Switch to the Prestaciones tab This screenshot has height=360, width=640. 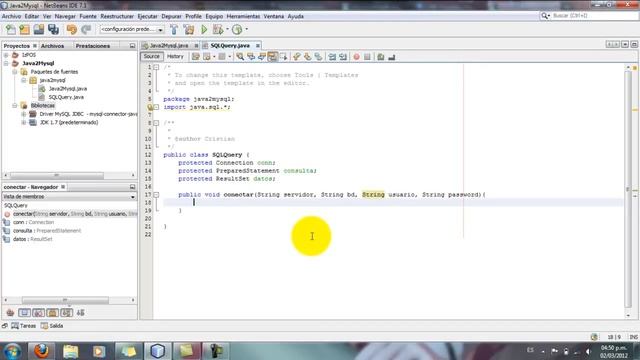click(x=93, y=46)
